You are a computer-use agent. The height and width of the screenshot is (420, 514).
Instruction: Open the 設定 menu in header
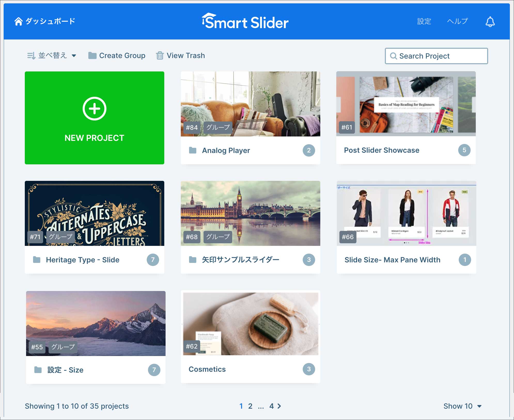424,21
